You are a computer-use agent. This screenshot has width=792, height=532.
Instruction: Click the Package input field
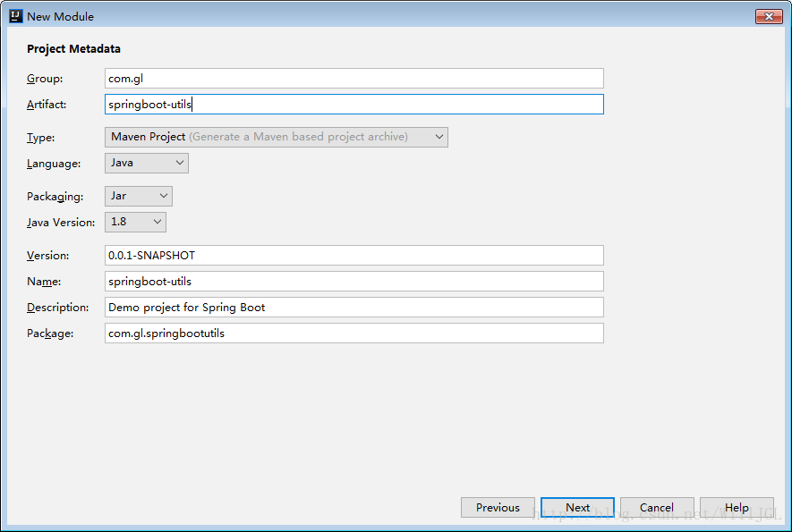pyautogui.click(x=353, y=334)
